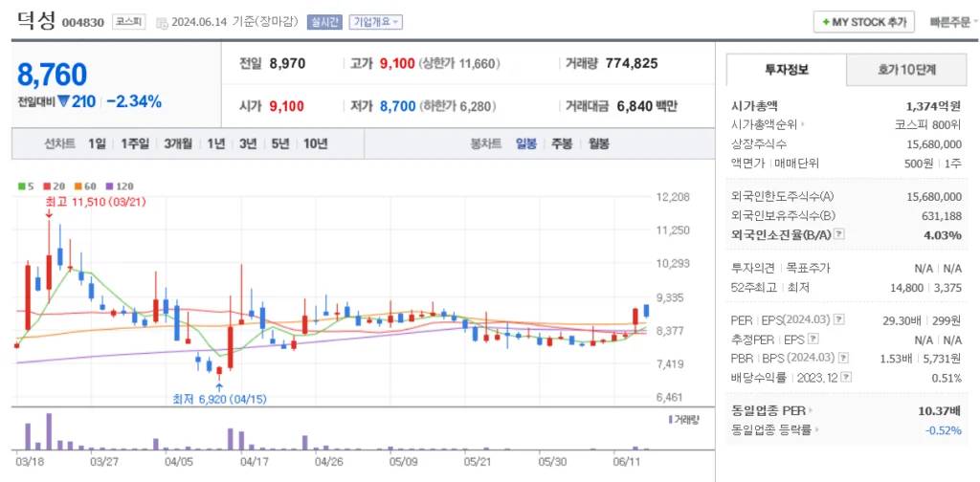Select the 1일 line chart period
Image resolution: width=980 pixels, height=482 pixels.
[x=97, y=143]
